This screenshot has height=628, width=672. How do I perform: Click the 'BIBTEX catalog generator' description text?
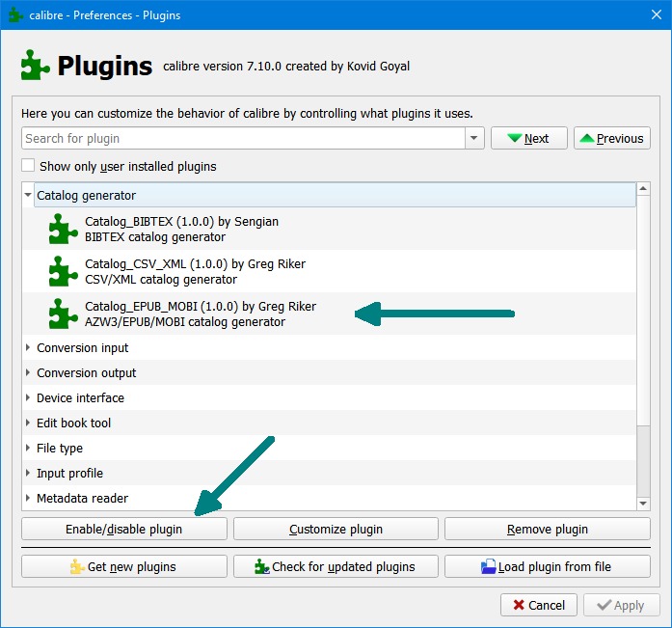(155, 237)
